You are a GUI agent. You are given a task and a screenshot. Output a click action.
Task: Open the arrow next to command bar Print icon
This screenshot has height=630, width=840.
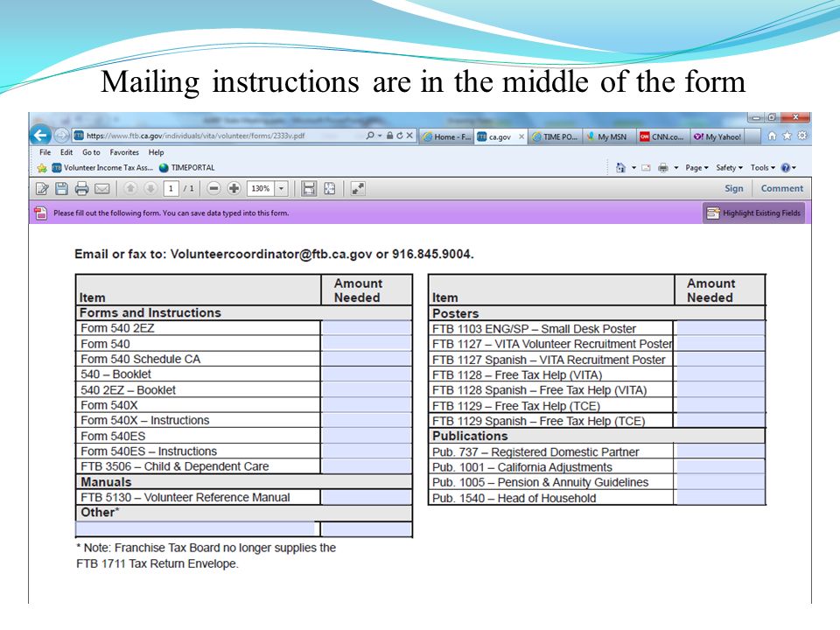click(x=676, y=168)
